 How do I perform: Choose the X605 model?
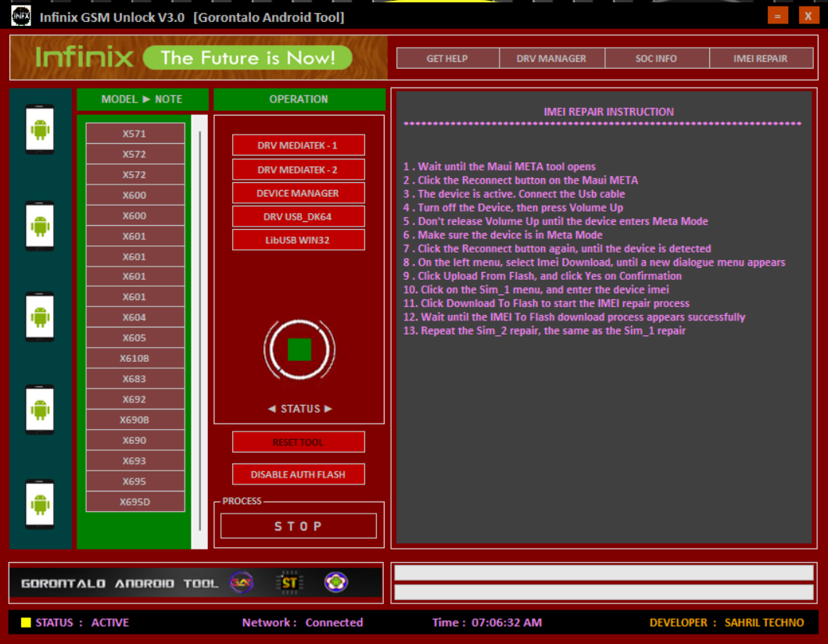[x=135, y=338]
